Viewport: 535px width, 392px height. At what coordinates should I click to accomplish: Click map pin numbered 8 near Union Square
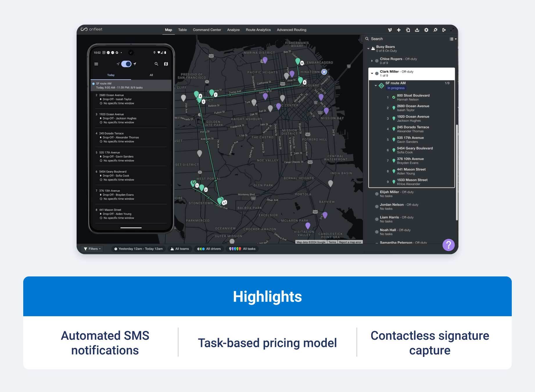pyautogui.click(x=301, y=80)
